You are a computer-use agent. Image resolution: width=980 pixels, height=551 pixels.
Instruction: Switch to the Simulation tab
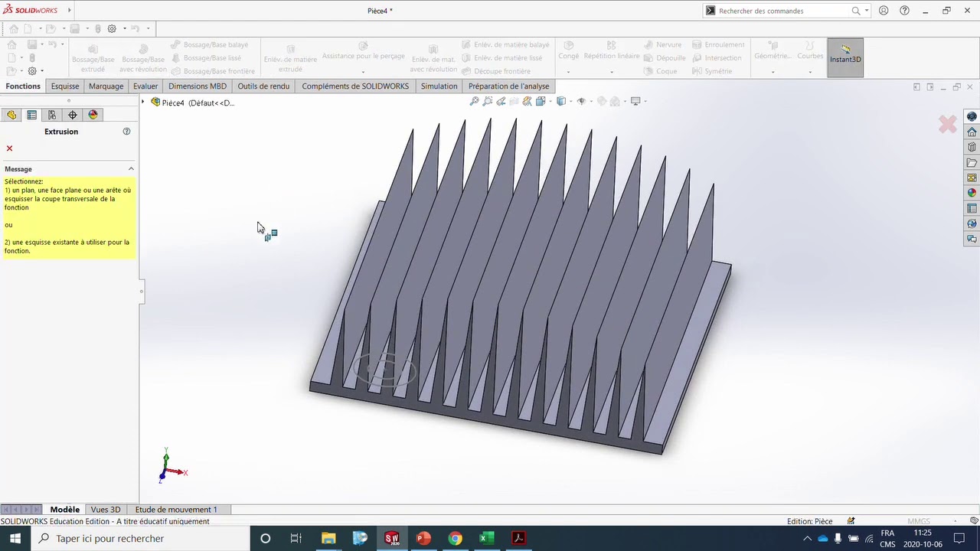coord(439,86)
